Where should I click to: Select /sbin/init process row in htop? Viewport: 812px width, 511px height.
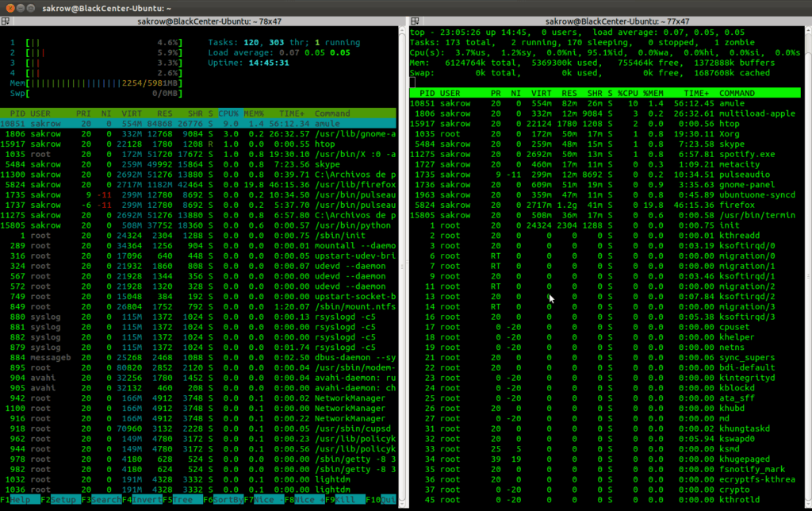[198, 236]
